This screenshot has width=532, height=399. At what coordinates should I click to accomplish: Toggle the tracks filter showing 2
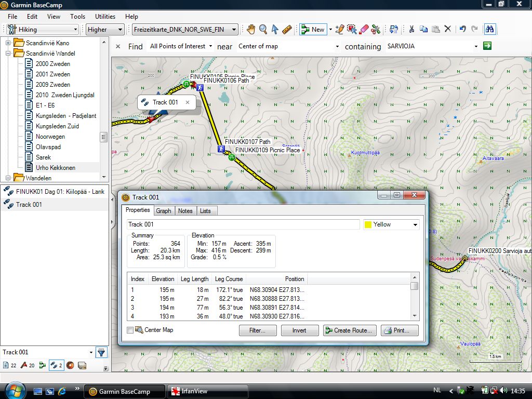(x=56, y=365)
